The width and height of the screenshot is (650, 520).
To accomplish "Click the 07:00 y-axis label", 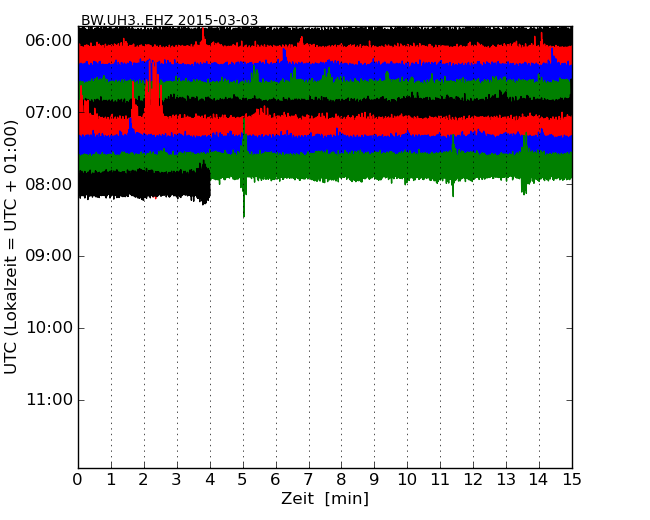I will (x=49, y=112).
